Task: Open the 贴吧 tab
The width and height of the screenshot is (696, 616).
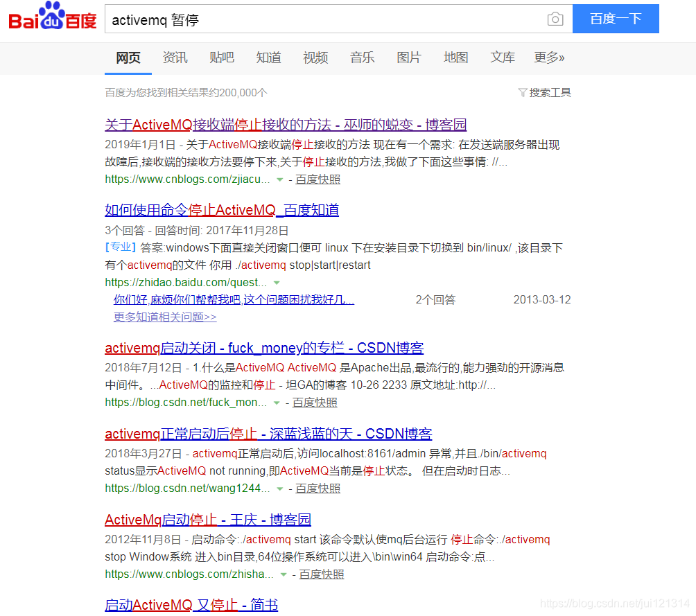Action: pyautogui.click(x=222, y=58)
